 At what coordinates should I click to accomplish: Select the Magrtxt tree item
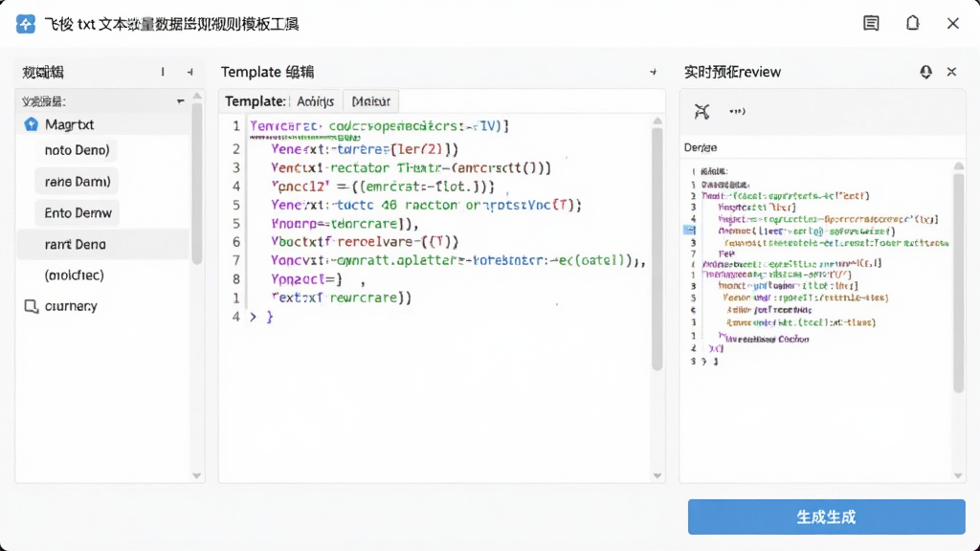(x=103, y=124)
